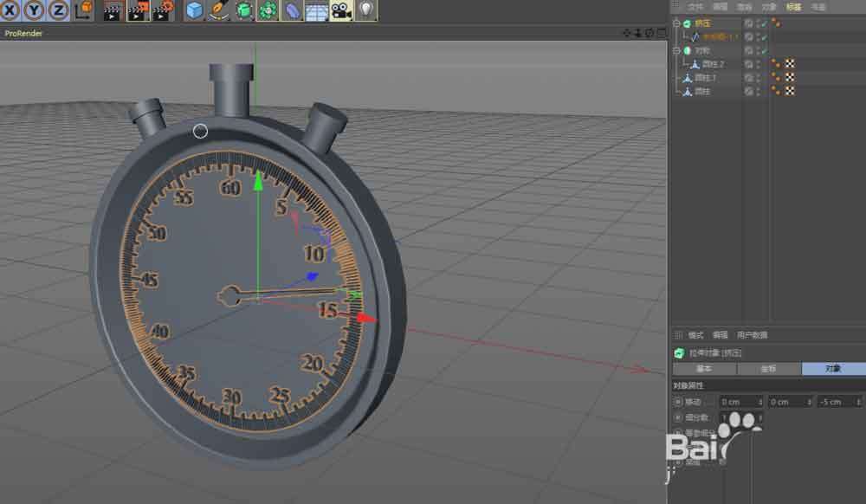
Task: Open render settings clapperboard with gear
Action: point(163,10)
